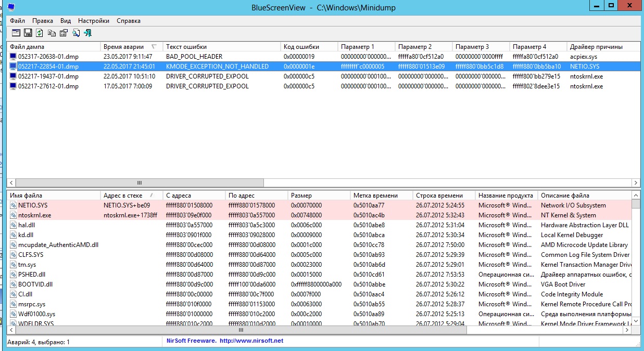Screen dimensions: 644x351
Task: Click the Properties toolbar icon
Action: click(64, 33)
